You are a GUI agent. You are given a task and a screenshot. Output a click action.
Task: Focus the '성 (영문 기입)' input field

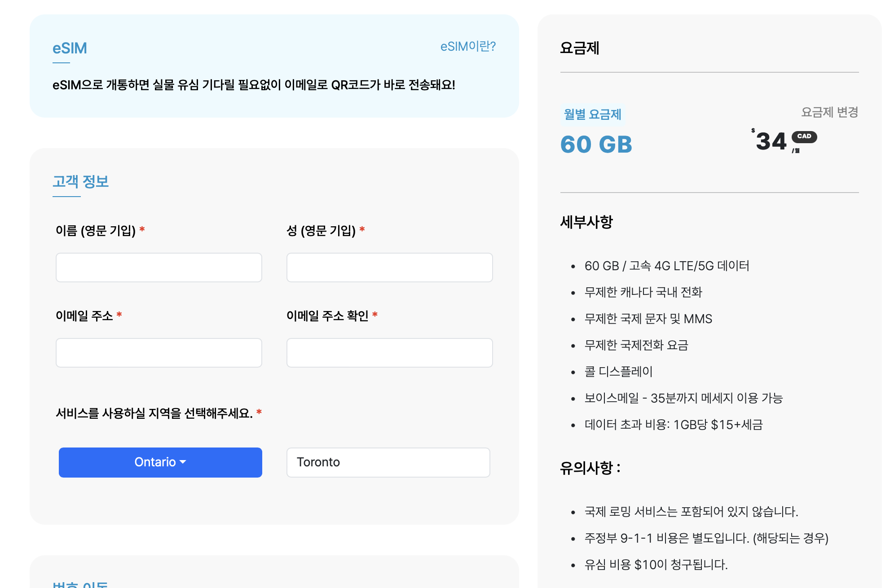389,268
